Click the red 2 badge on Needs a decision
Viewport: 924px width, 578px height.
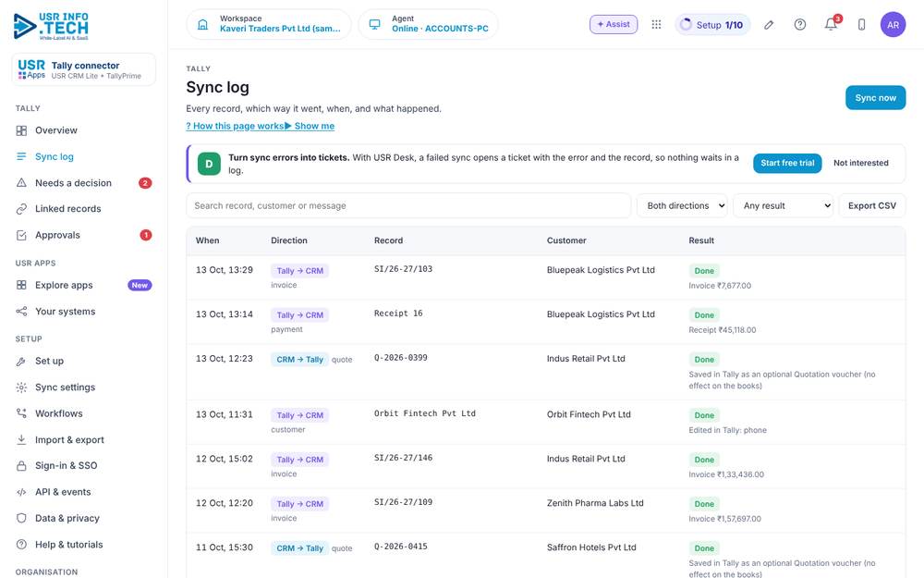pyautogui.click(x=145, y=183)
